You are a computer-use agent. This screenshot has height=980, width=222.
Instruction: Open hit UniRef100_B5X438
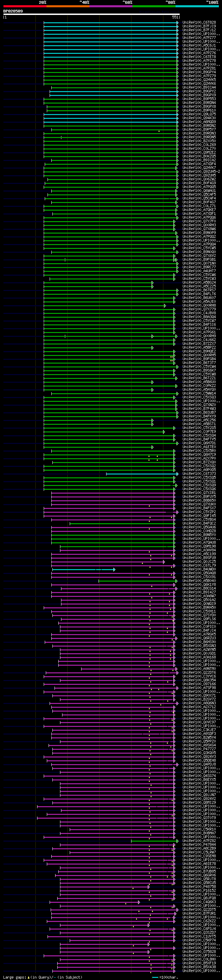199,967
